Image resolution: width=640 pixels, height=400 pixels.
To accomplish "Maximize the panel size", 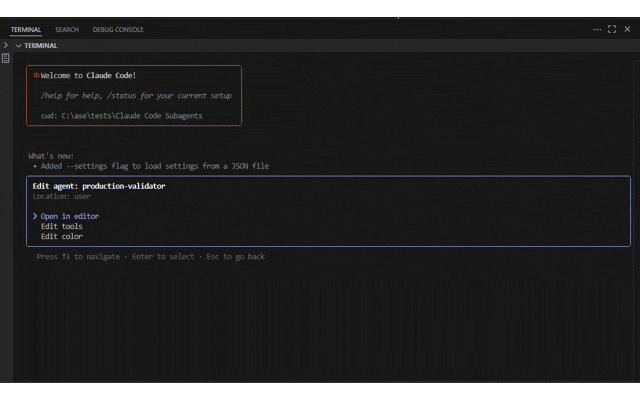I will click(x=612, y=29).
